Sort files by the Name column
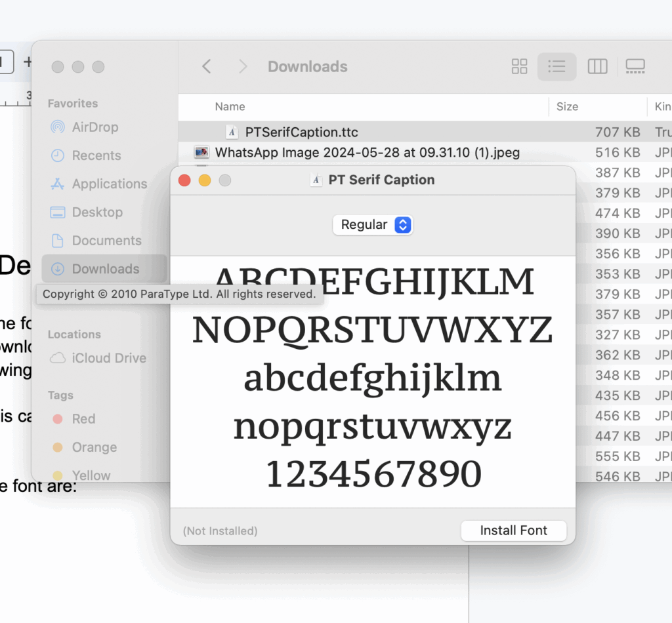 tap(230, 106)
